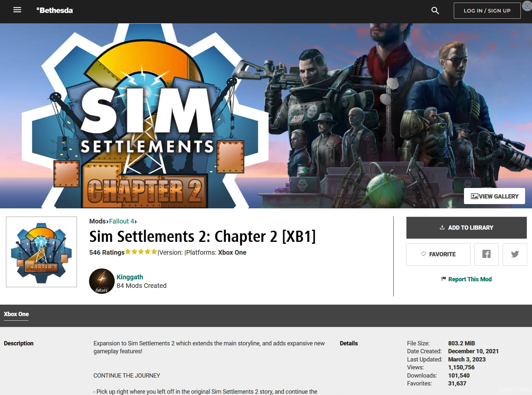Click the Report This Mod link
Image resolution: width=532 pixels, height=395 pixels.
[466, 279]
